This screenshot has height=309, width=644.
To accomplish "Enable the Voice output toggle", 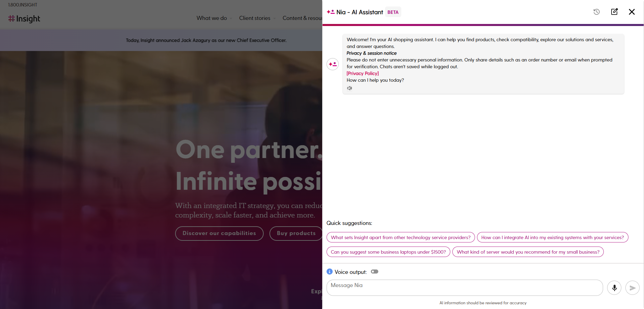I will pyautogui.click(x=375, y=272).
